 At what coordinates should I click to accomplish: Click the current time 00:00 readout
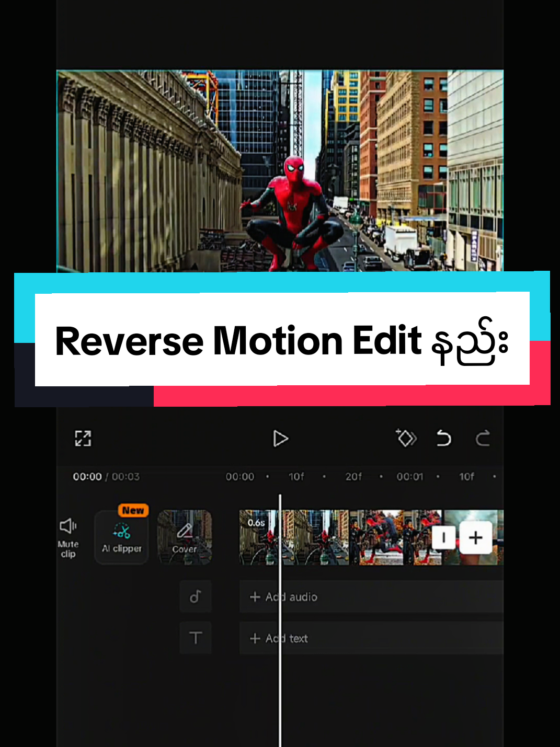point(87,477)
